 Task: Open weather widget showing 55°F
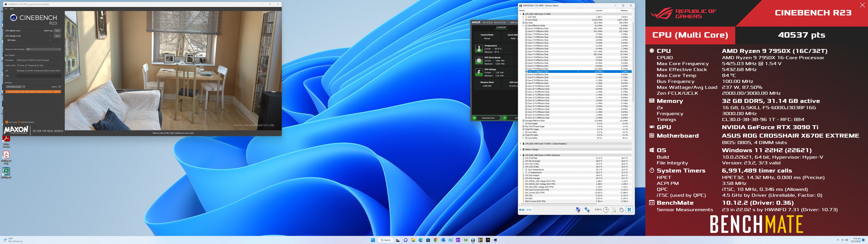point(13,240)
